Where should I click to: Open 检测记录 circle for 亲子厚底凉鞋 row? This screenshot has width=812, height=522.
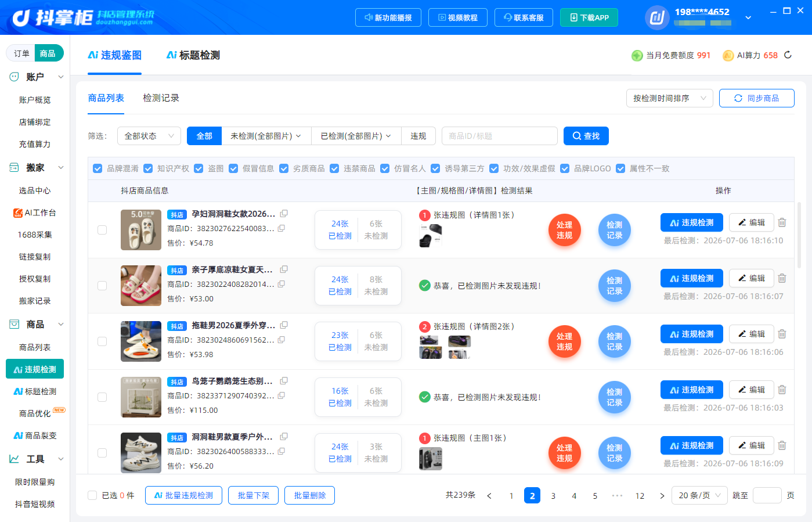(615, 286)
